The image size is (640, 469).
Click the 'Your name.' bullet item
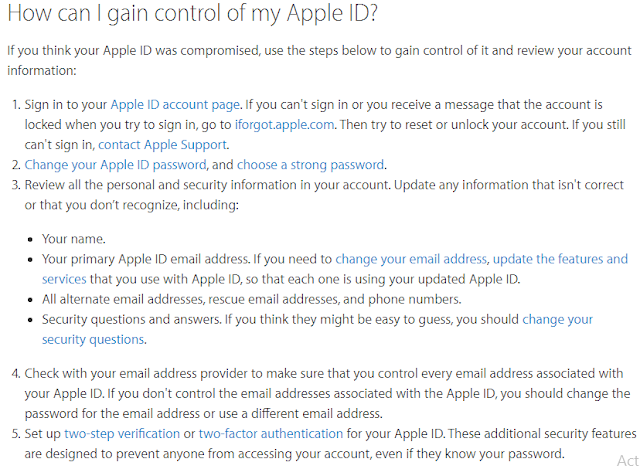pyautogui.click(x=73, y=239)
